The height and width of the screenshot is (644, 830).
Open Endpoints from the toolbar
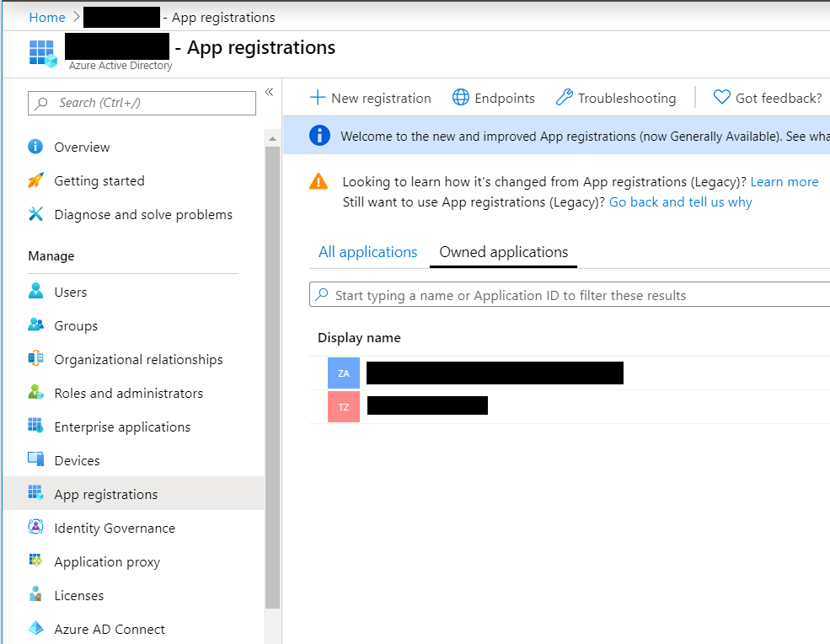(x=493, y=98)
